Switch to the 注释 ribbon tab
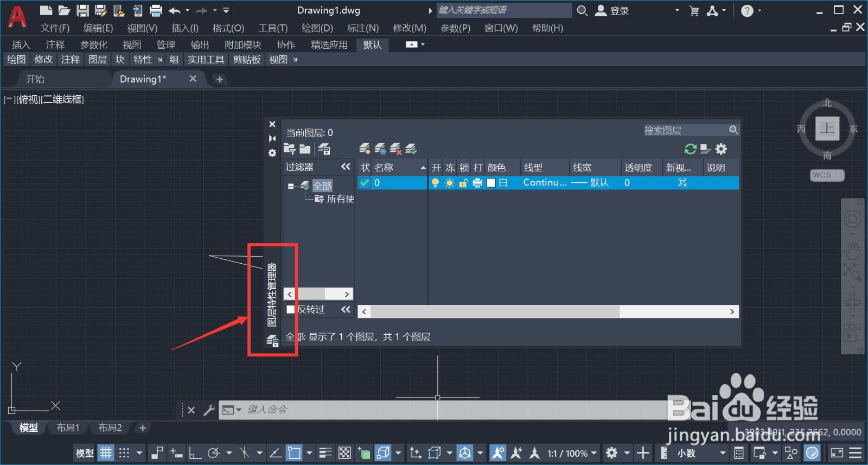 pos(55,44)
